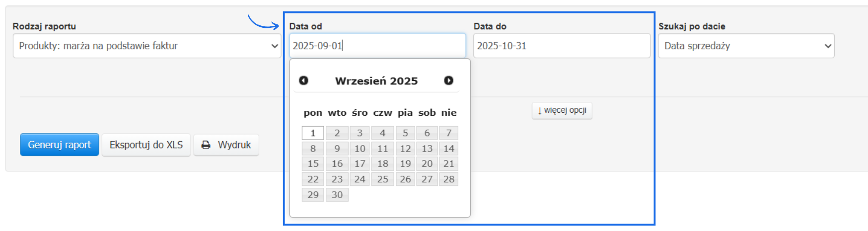Open the Szukaj po dacie dropdown

click(x=746, y=46)
